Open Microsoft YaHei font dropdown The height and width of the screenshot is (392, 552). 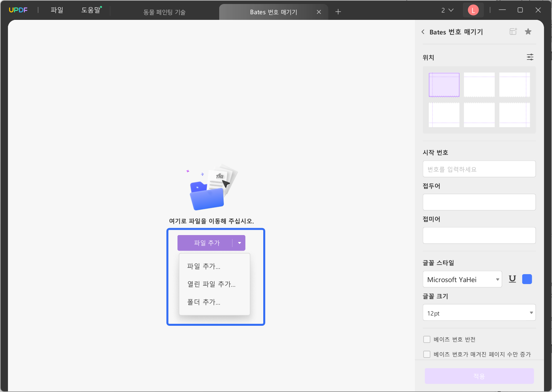pyautogui.click(x=462, y=279)
